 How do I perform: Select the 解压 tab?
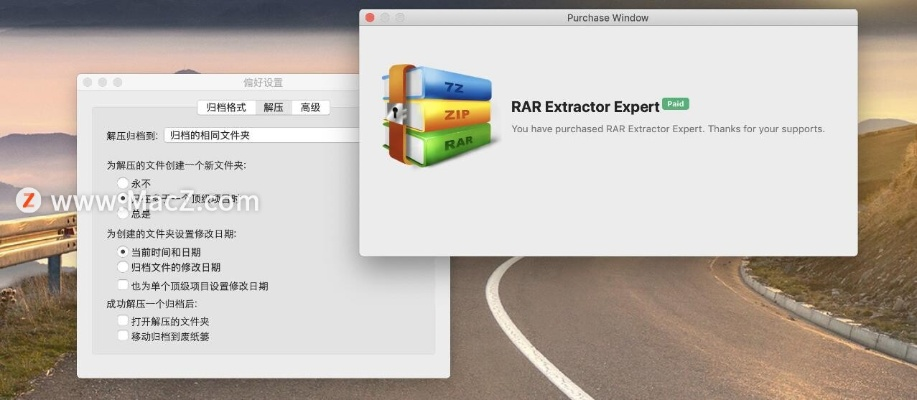[273, 107]
